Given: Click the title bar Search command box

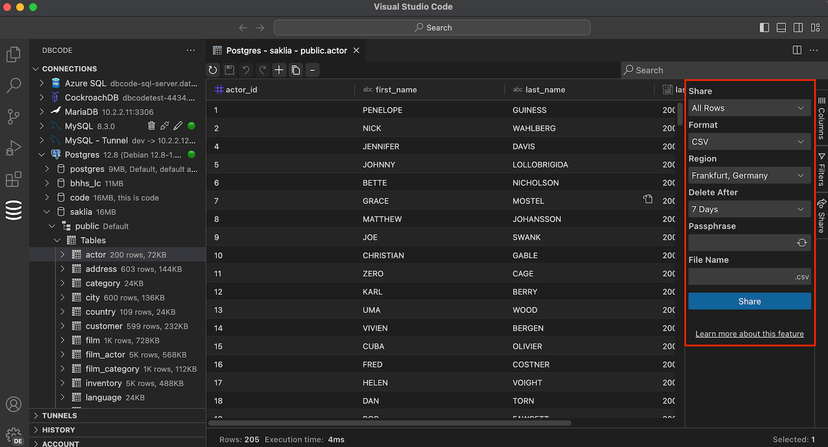Looking at the screenshot, I should (x=432, y=27).
